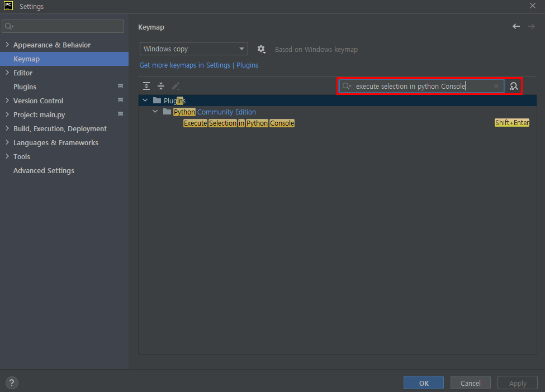The width and height of the screenshot is (545, 392).
Task: Click the Expand All toolbar icon
Action: [x=146, y=86]
